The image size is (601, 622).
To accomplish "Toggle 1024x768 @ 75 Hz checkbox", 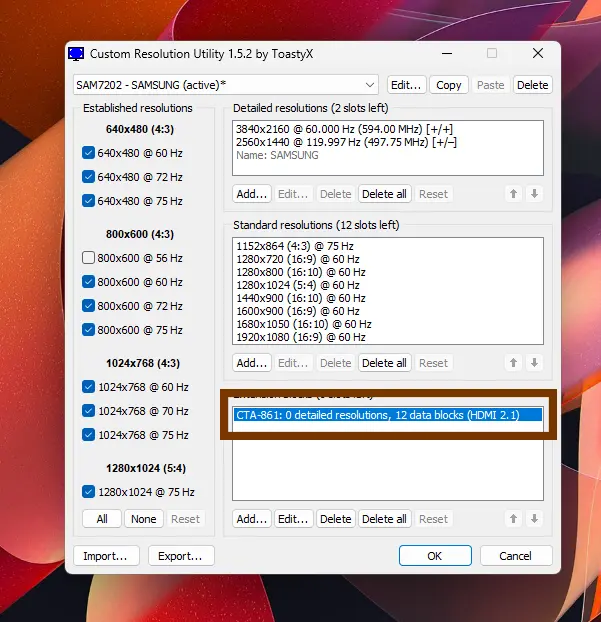I will 88,435.
